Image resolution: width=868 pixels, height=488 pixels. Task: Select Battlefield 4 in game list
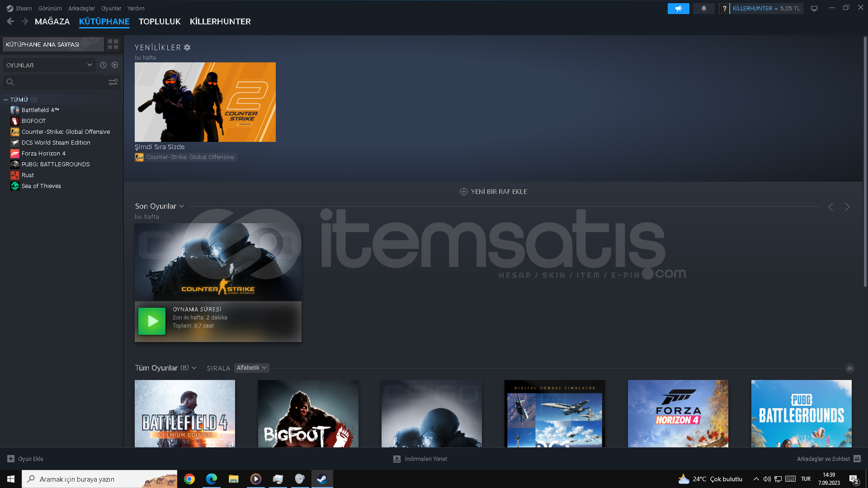[x=40, y=110]
